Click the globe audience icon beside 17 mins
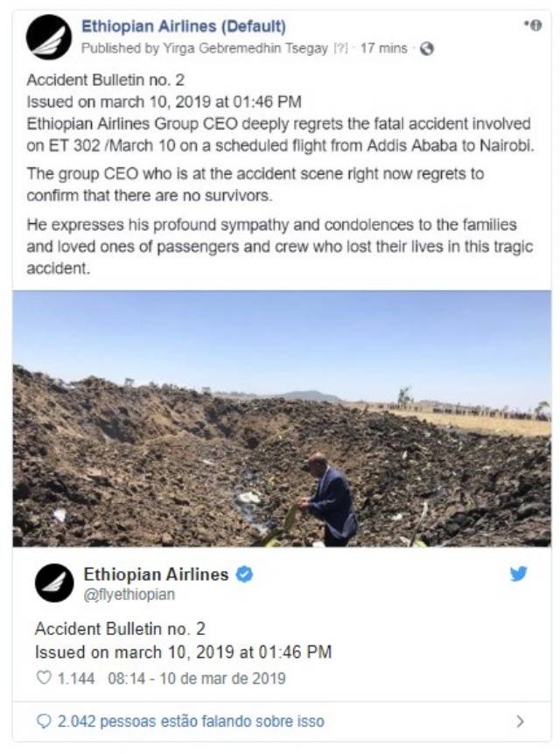The height and width of the screenshot is (754, 560). (x=426, y=49)
